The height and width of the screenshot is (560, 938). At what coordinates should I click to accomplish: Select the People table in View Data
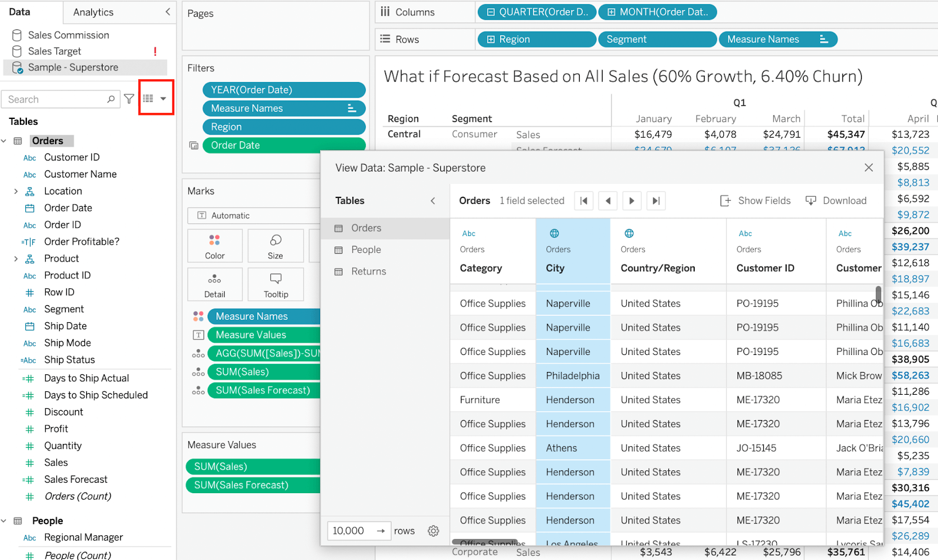pyautogui.click(x=385, y=250)
